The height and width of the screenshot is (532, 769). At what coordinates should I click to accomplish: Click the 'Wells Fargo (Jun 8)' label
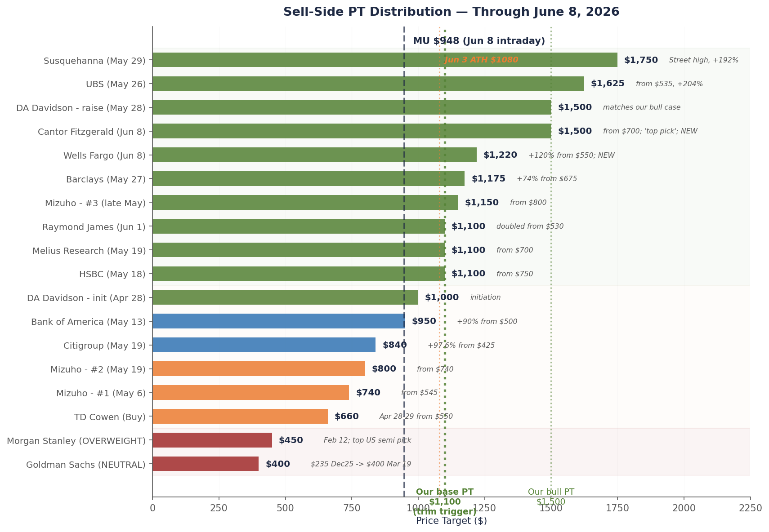pos(104,155)
